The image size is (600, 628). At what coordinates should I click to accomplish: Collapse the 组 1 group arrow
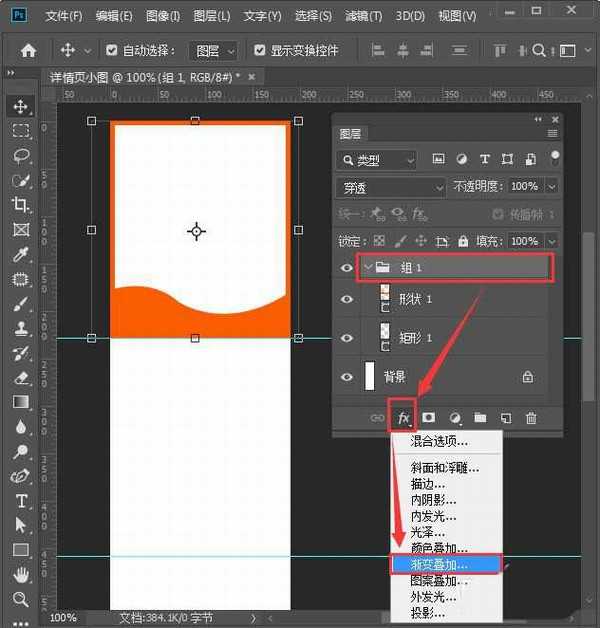click(367, 267)
